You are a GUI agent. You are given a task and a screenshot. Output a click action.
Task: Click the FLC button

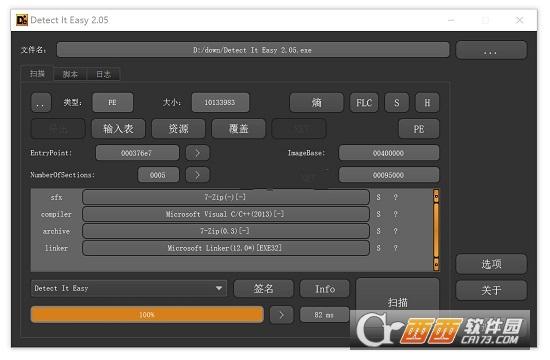coord(364,103)
